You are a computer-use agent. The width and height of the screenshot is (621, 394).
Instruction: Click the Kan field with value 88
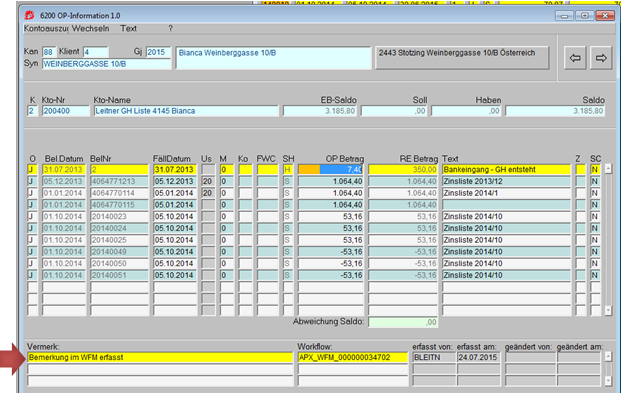click(49, 52)
